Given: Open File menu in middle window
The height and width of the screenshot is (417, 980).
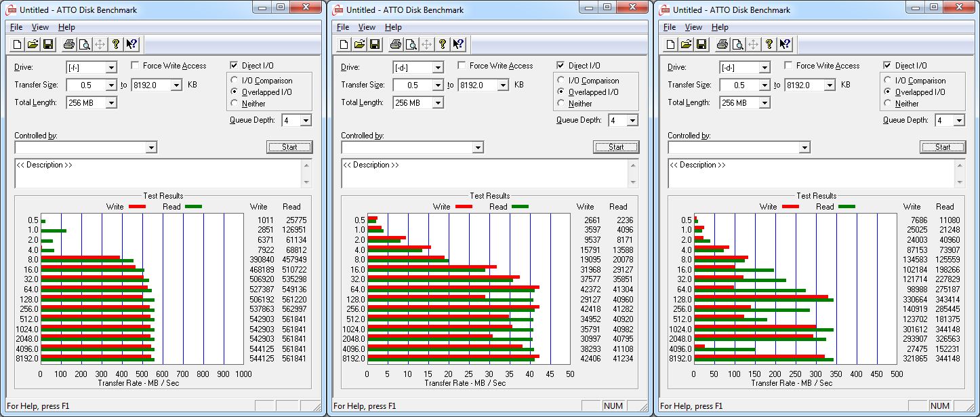Looking at the screenshot, I should (343, 27).
